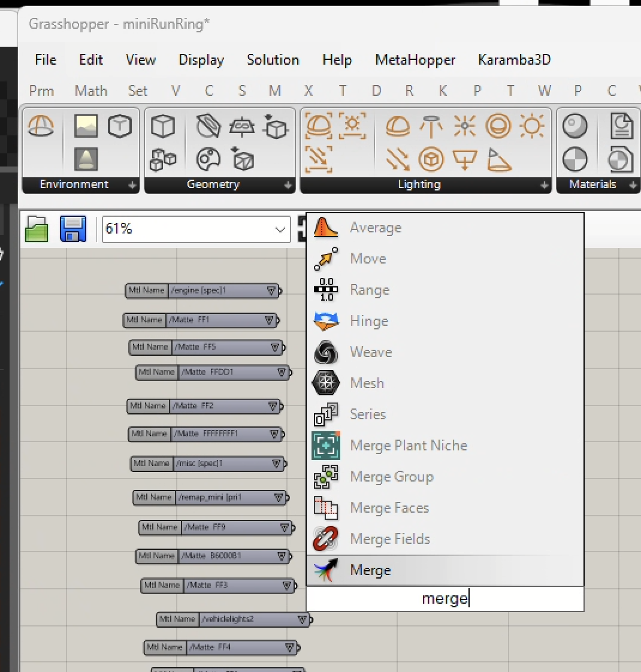Switch to the Set component tab

(x=138, y=91)
